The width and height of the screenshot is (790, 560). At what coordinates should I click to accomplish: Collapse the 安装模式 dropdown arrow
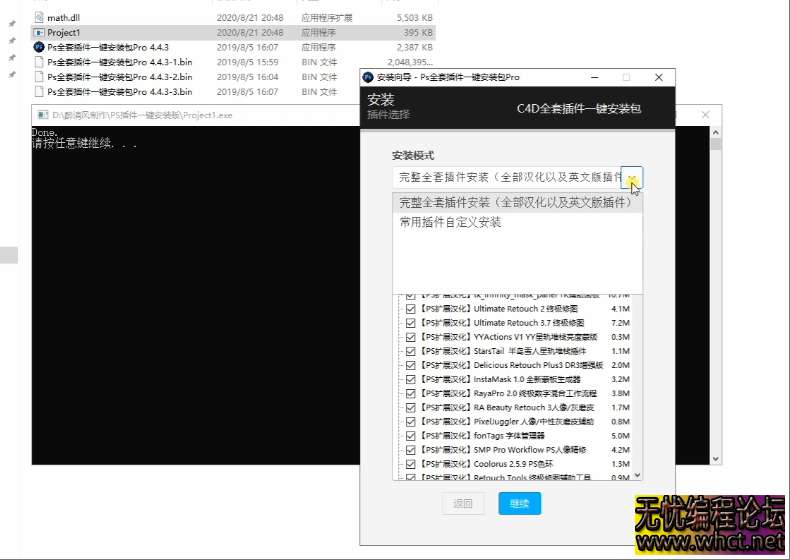(632, 177)
